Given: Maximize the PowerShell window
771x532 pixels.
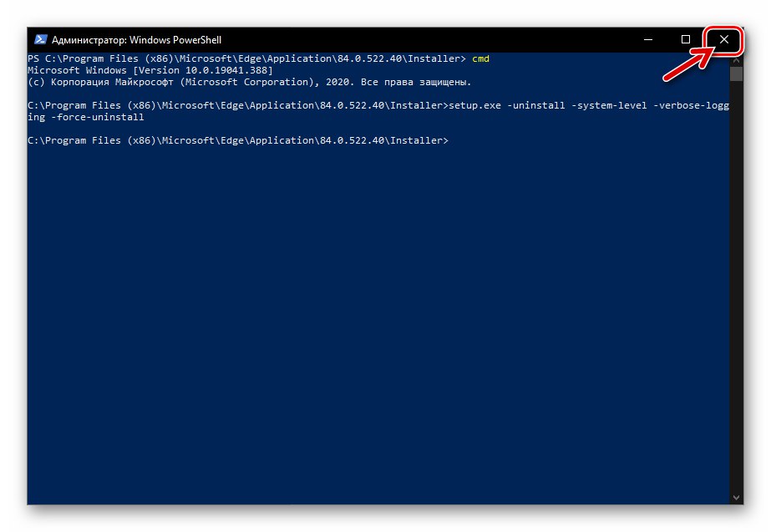Looking at the screenshot, I should tap(686, 39).
